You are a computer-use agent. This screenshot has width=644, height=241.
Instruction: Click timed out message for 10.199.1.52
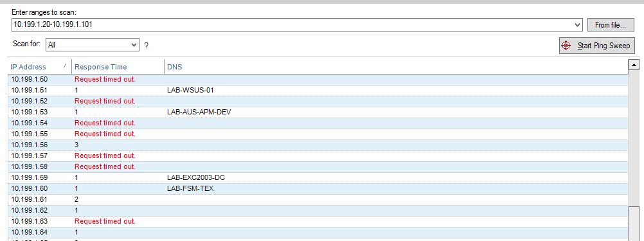point(105,101)
